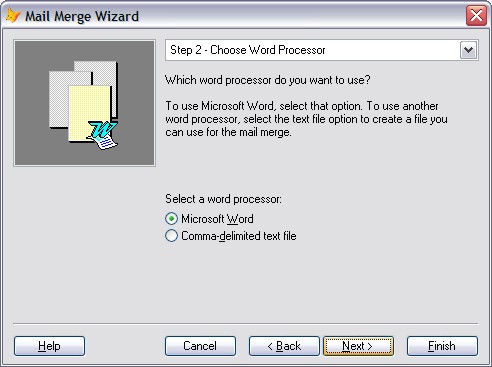Select the Microsoft Word radio button
The width and height of the screenshot is (492, 367).
pyautogui.click(x=171, y=219)
